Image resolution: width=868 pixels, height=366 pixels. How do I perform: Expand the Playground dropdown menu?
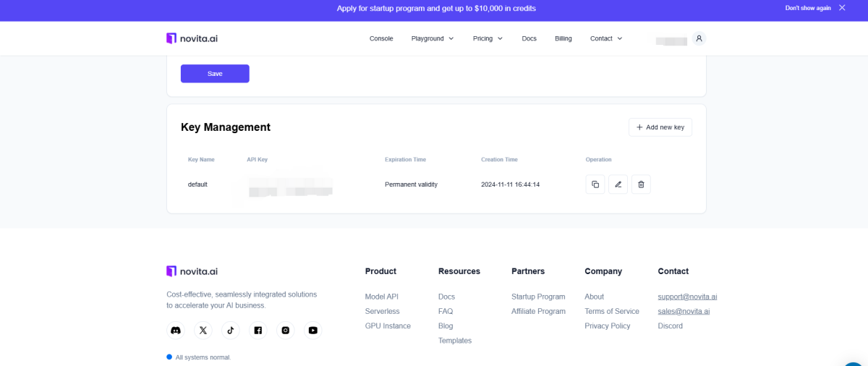click(433, 38)
